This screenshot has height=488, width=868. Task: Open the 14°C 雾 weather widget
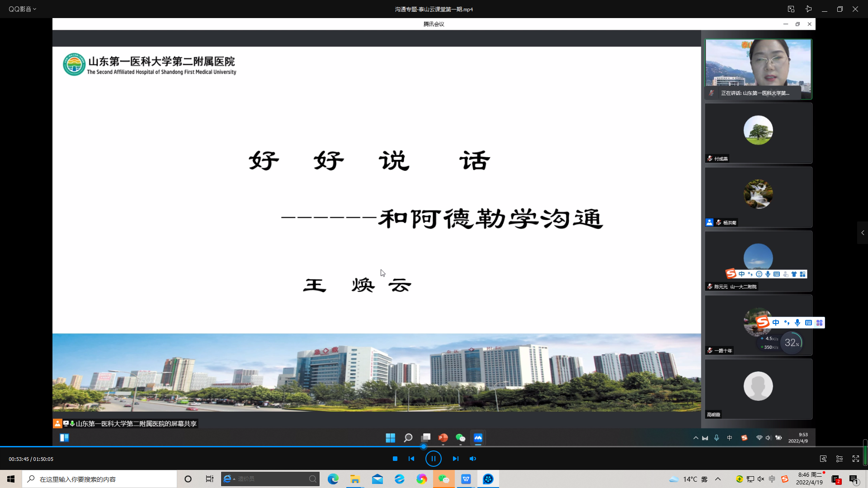point(688,479)
